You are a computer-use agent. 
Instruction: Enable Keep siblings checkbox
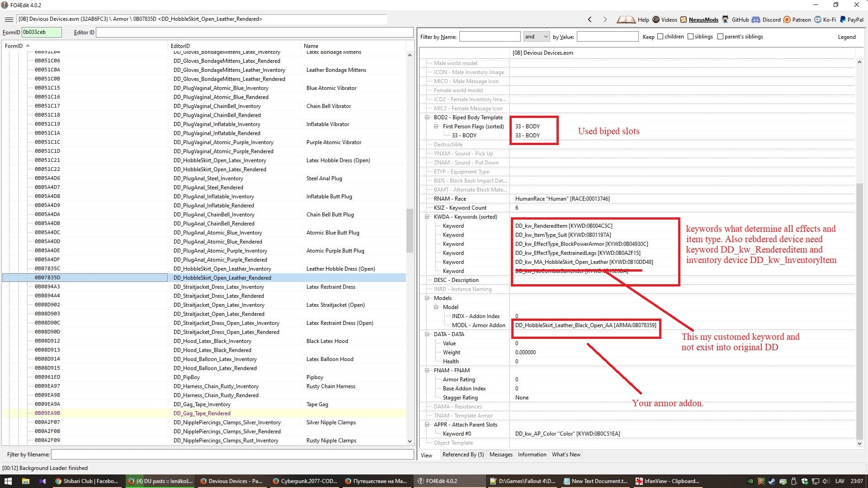click(690, 37)
